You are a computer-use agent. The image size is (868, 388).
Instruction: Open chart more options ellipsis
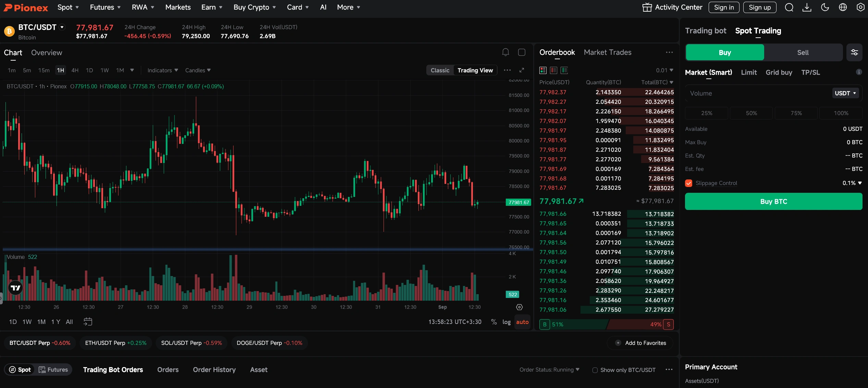click(x=507, y=70)
